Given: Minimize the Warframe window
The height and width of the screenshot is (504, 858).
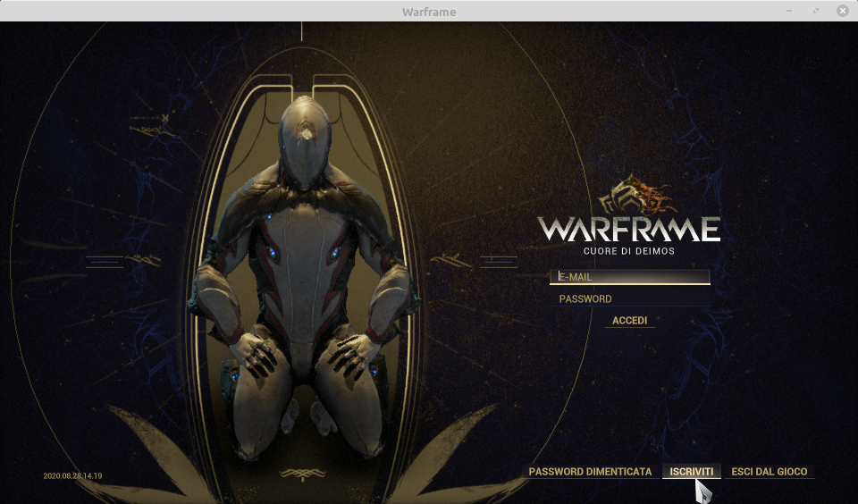Looking at the screenshot, I should [x=789, y=11].
